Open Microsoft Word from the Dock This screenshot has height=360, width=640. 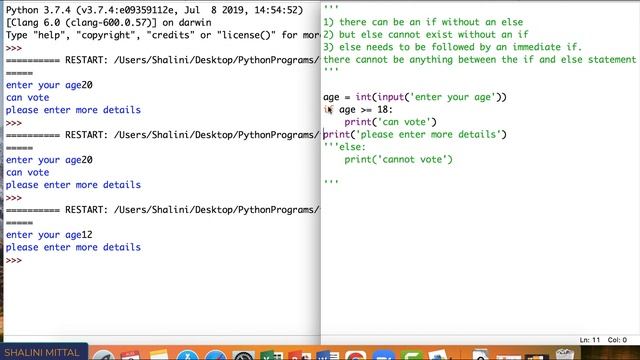pos(328,356)
